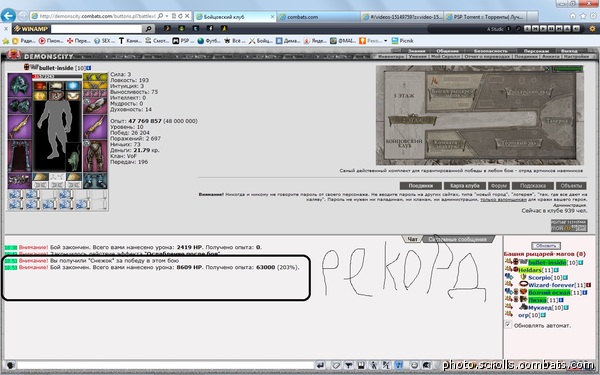
Task: Click the green cat pet icon
Action: (x=73, y=157)
